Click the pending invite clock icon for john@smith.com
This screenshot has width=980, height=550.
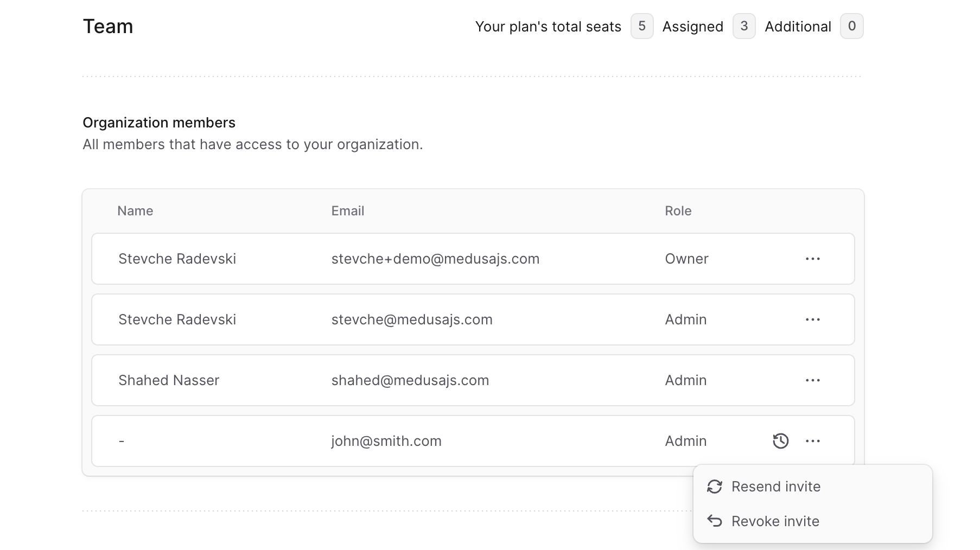[x=781, y=441]
